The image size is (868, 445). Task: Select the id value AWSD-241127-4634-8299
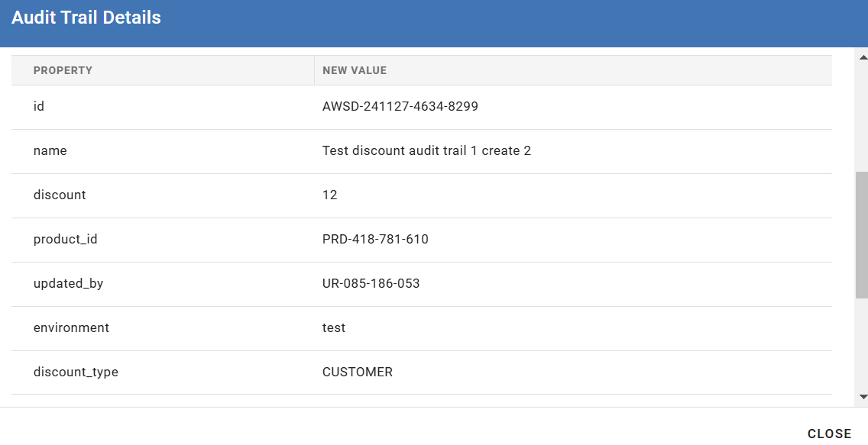(x=400, y=106)
